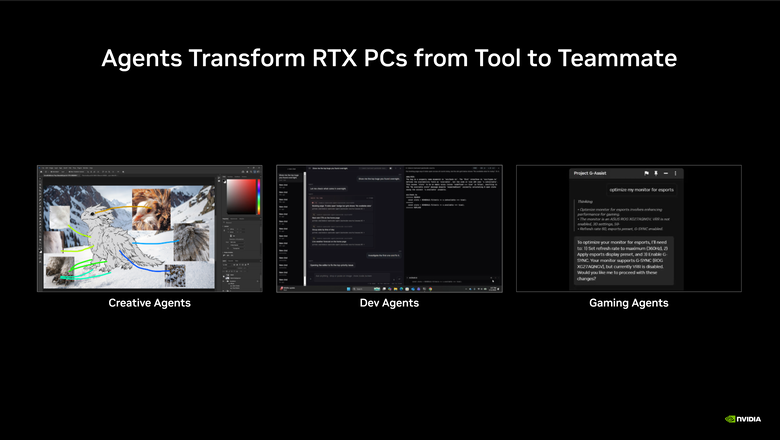Open File Explorer from the Dev Agents taskbar
This screenshot has width=780, height=440.
click(395, 289)
